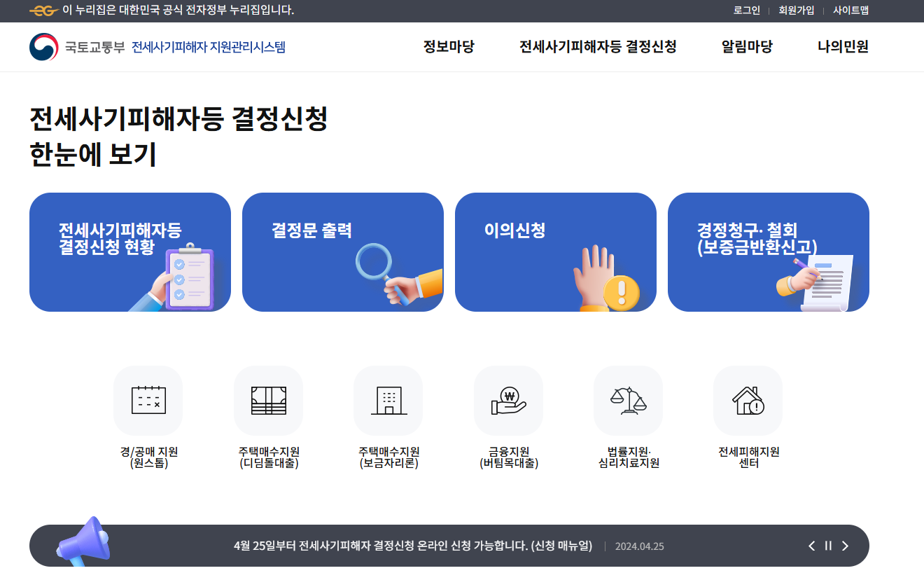Image resolution: width=924 pixels, height=587 pixels.
Task: Click magnifying glass illustration on 결정문 출력
Action: point(399,275)
